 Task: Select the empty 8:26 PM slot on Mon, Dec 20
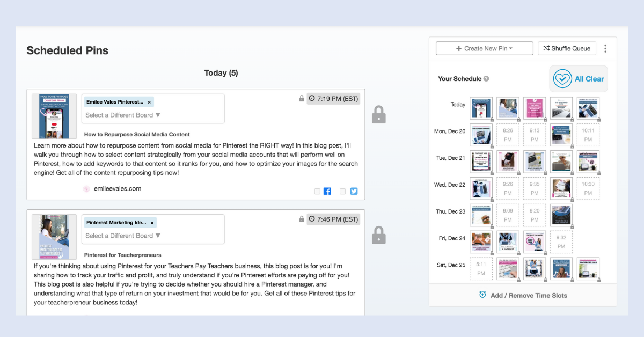click(508, 135)
